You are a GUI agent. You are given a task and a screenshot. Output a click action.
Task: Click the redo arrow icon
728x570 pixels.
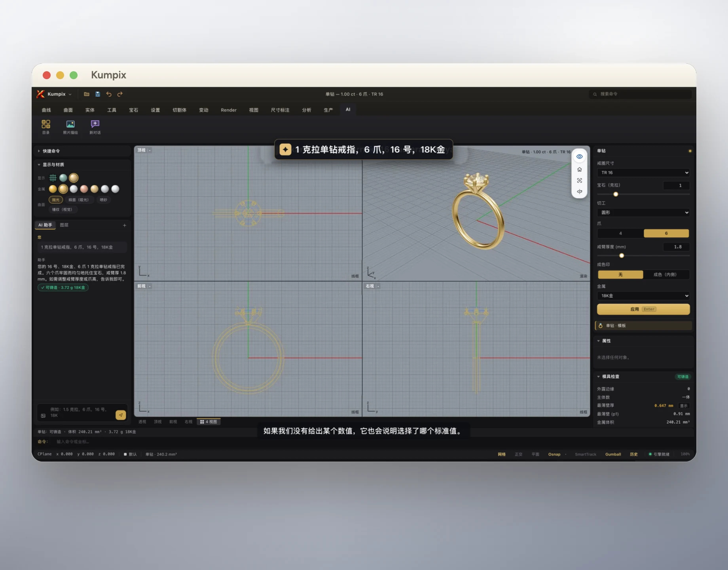click(120, 94)
